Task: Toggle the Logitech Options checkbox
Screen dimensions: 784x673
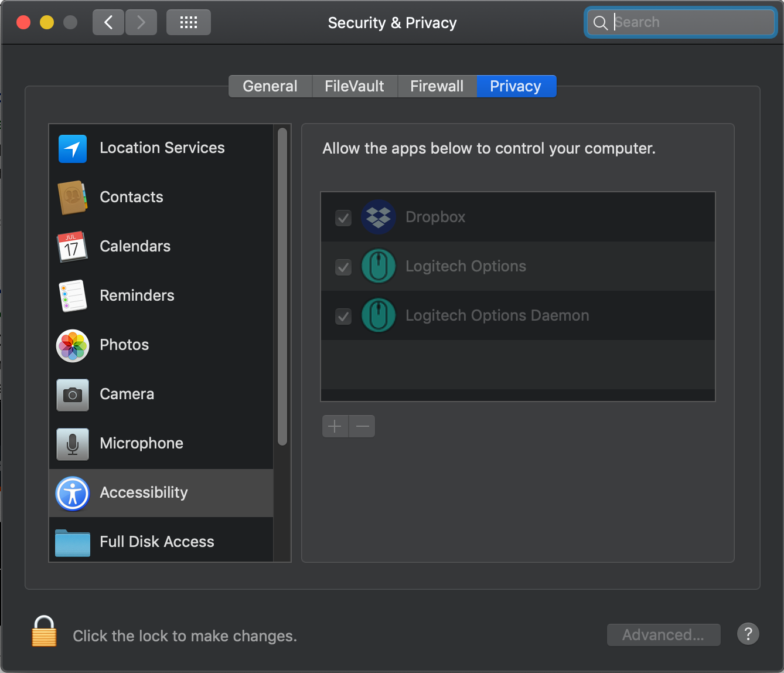Action: click(x=343, y=267)
